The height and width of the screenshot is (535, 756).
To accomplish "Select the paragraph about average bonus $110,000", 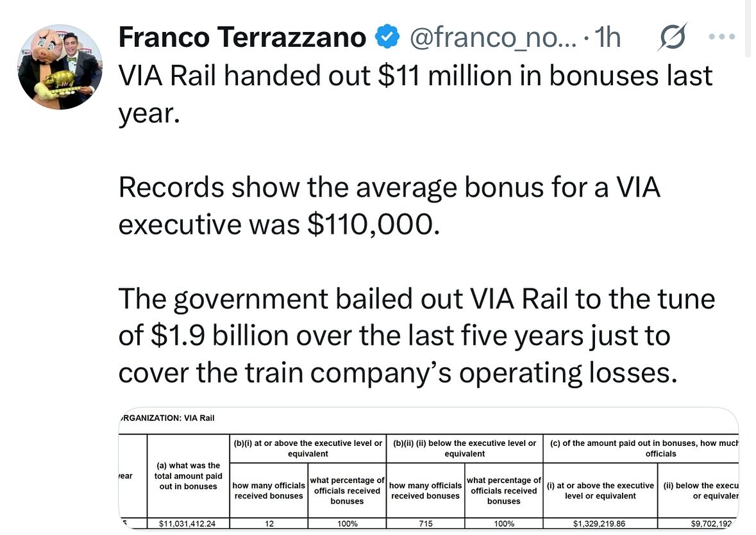I will (x=389, y=206).
